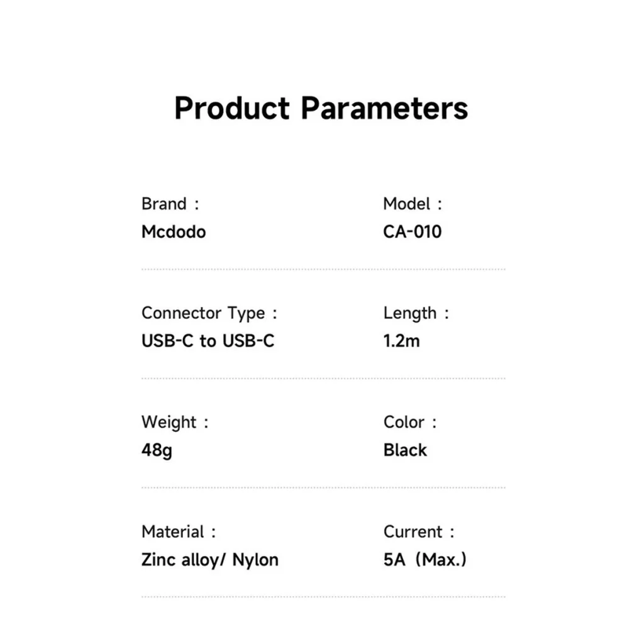Viewport: 644px width, 644px height.
Task: Click the 5A (Max.) current value
Action: click(x=425, y=559)
